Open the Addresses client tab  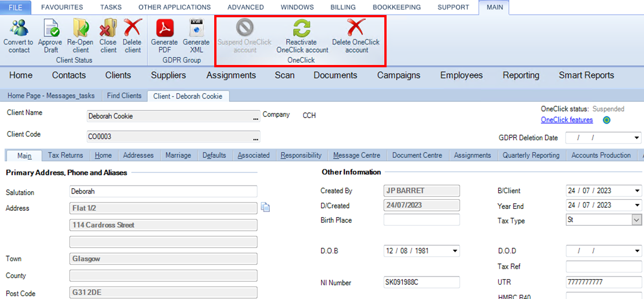pyautogui.click(x=138, y=155)
